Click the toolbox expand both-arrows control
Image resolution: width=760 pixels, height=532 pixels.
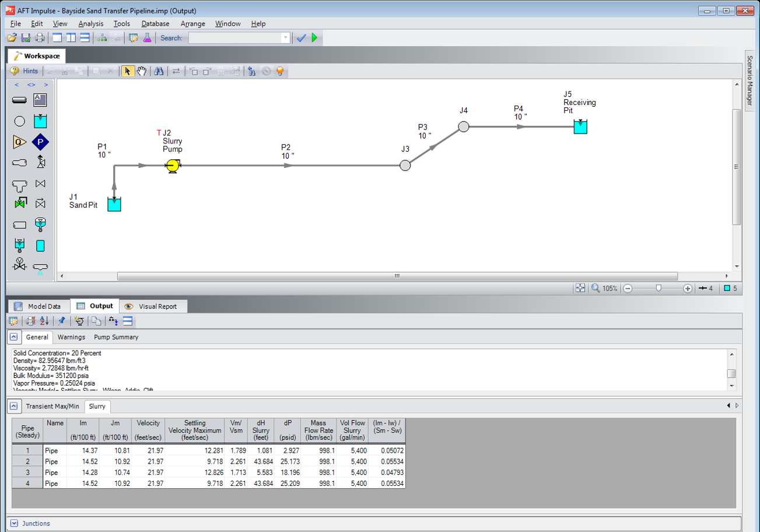31,85
